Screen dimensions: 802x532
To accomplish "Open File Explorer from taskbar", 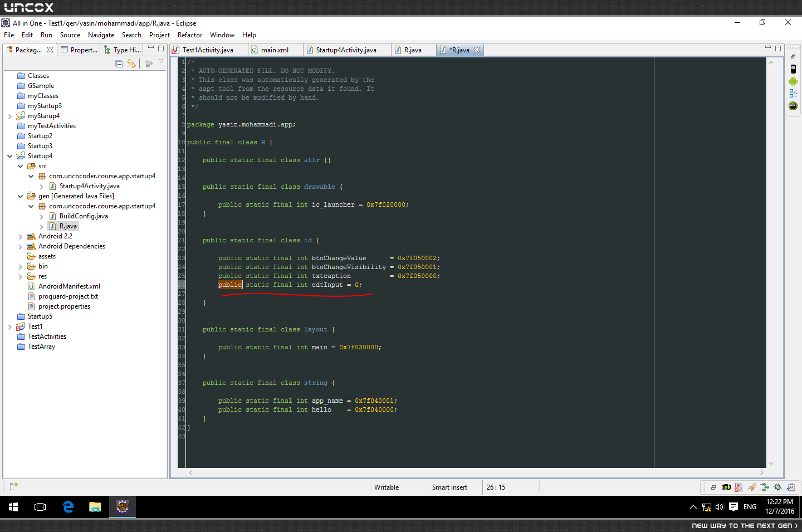I will click(95, 507).
